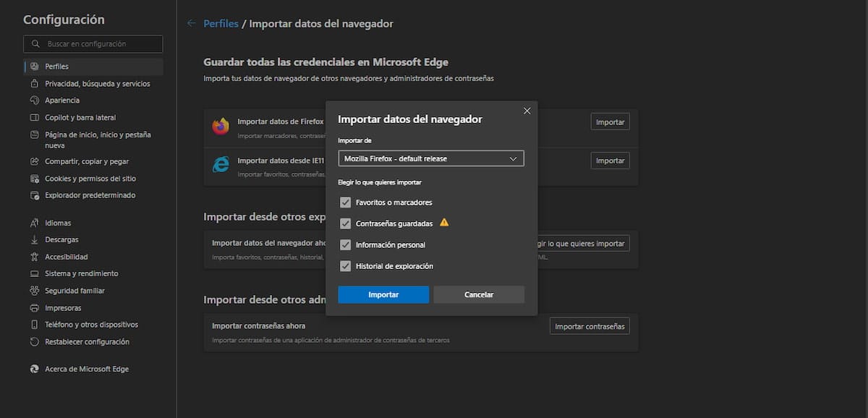The height and width of the screenshot is (418, 868).
Task: Click the back arrow beside Perfiles breadcrumb
Action: click(x=192, y=23)
